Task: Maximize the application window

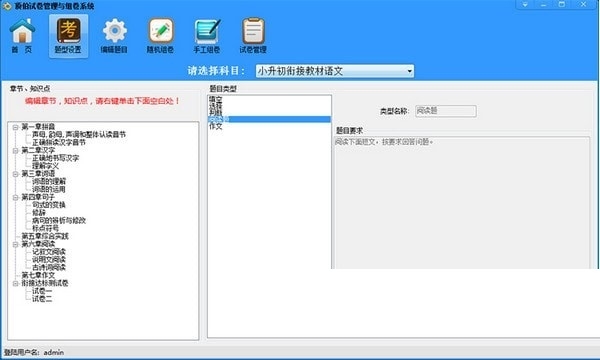Action: coord(561,4)
